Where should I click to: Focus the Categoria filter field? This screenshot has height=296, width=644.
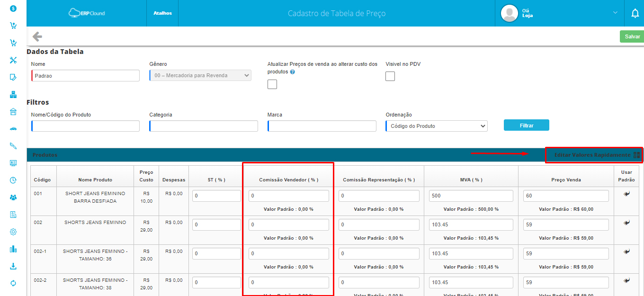204,126
